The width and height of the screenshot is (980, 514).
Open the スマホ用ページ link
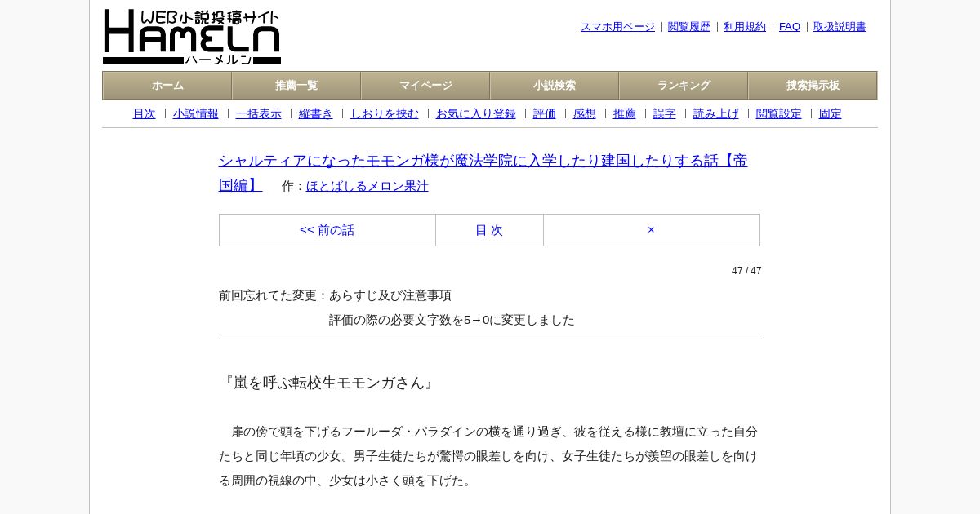617,27
